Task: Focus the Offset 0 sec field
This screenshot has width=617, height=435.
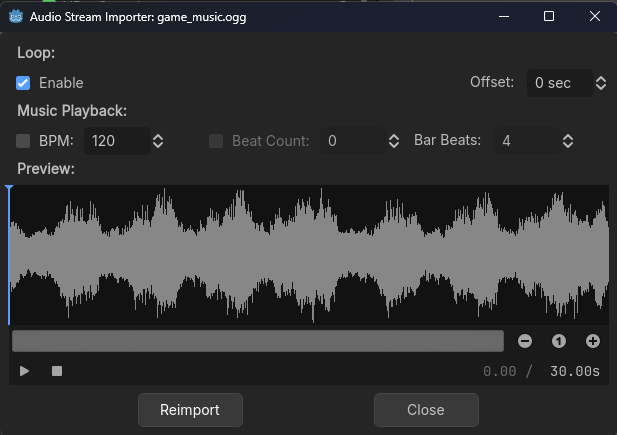Action: 560,83
